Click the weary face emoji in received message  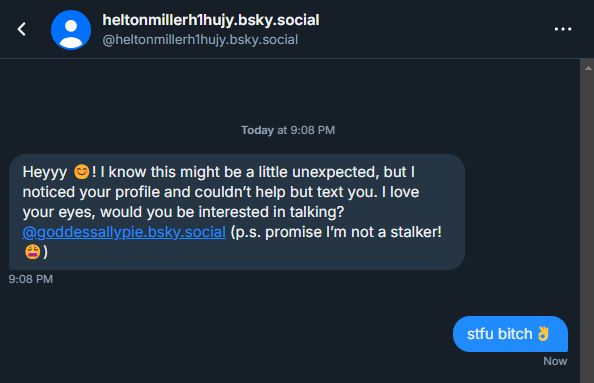click(x=33, y=252)
